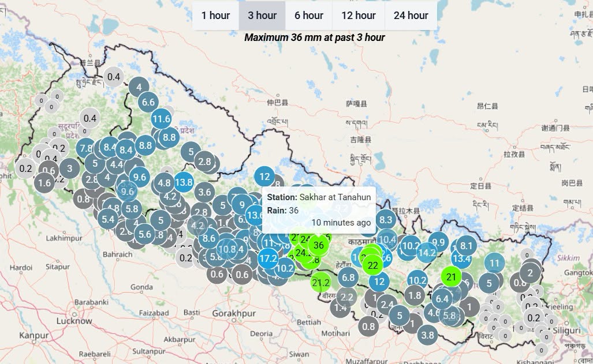Click the 'Rain: 36' tooltip line
Screen dimensions: 593x364
coord(283,210)
